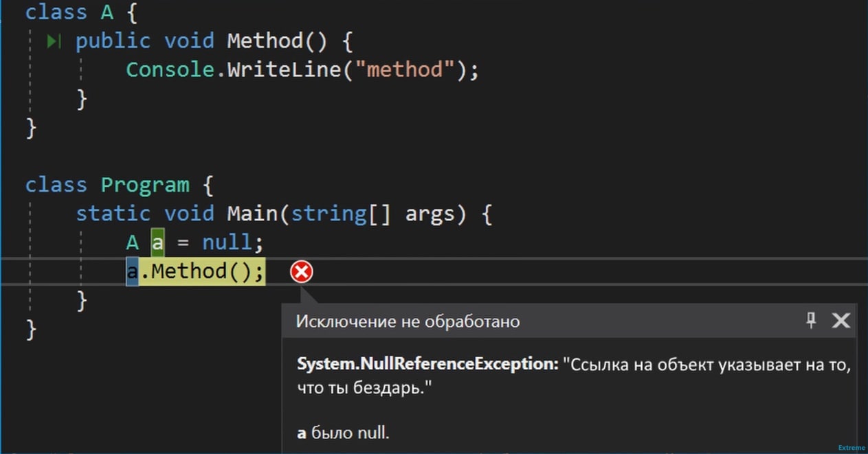Click the 'class A' declaration name
This screenshot has width=868, height=454.
pos(107,12)
